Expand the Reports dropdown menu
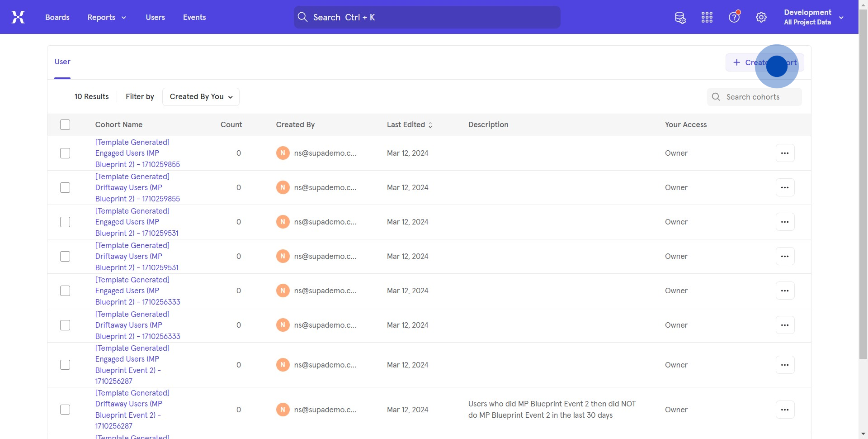The height and width of the screenshot is (439, 868). [x=107, y=17]
